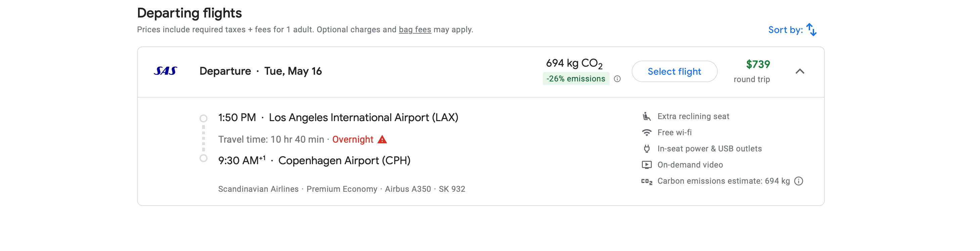Collapse the SAS flight details chevron
The image size is (980, 251).
800,71
